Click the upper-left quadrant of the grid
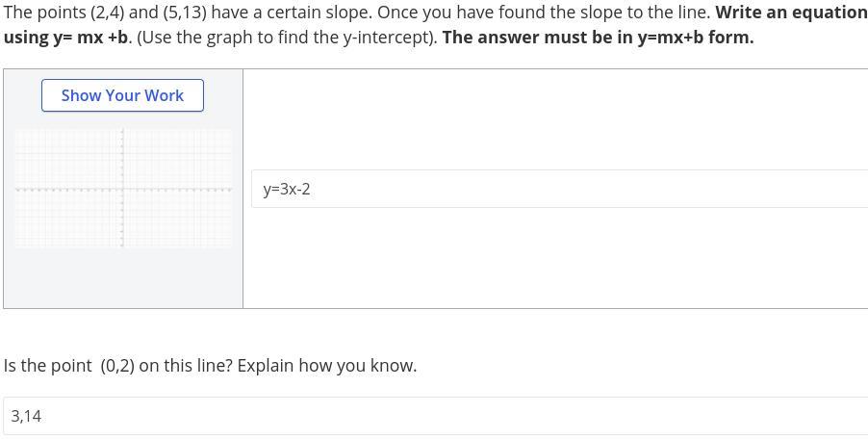This screenshot has height=439, width=868. click(67, 159)
